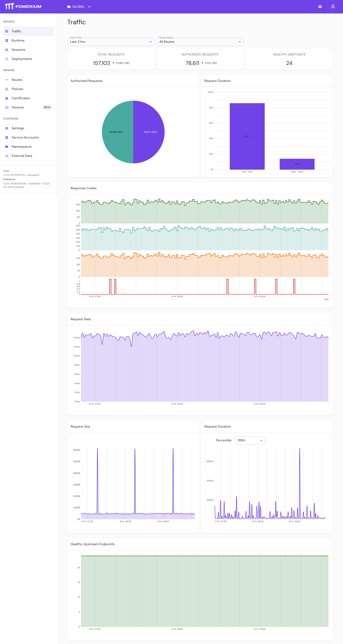
Task: Click the Traffic chart icon in the sidebar
Action: [7, 31]
